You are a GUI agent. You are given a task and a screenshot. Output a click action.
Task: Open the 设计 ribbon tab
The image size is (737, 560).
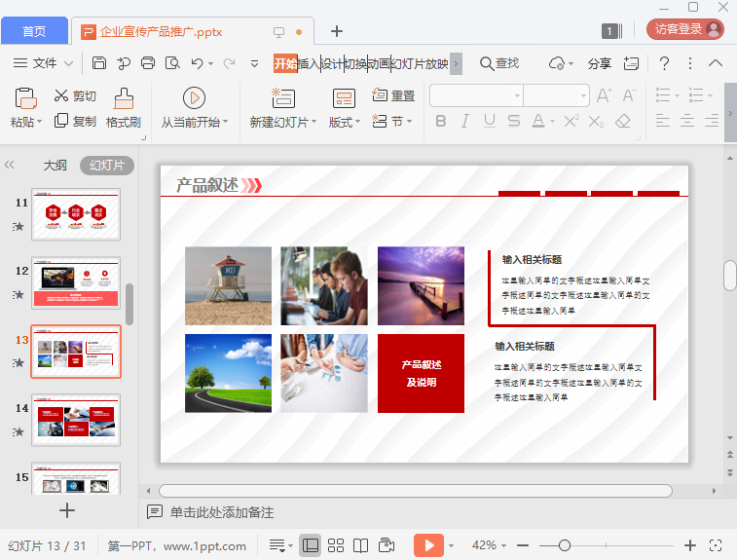tap(332, 63)
